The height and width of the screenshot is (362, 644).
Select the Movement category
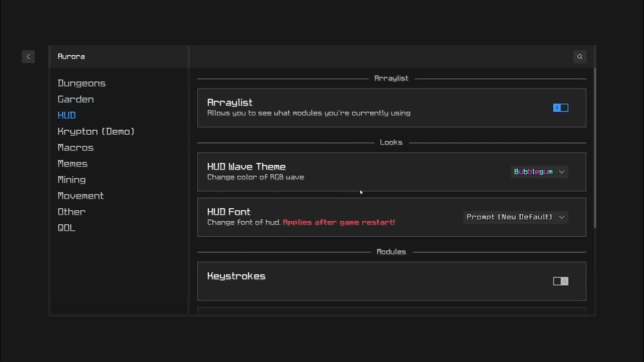(x=80, y=196)
